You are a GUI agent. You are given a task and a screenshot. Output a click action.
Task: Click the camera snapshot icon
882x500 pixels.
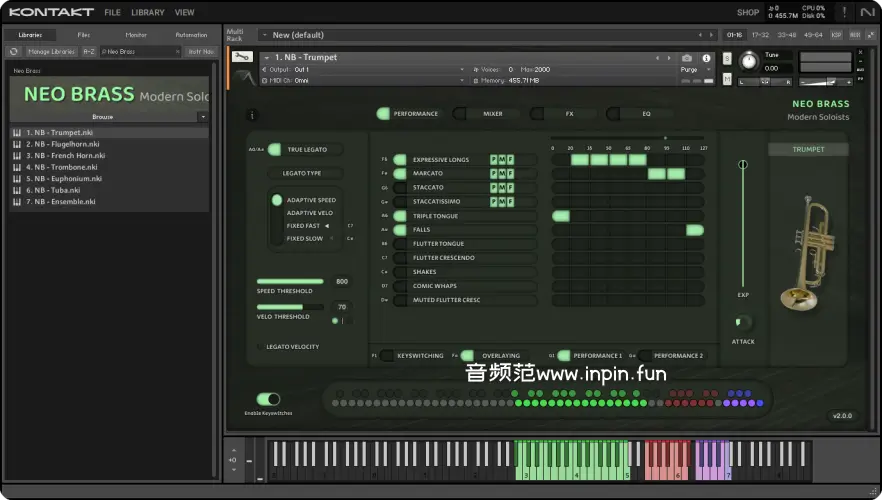687,58
